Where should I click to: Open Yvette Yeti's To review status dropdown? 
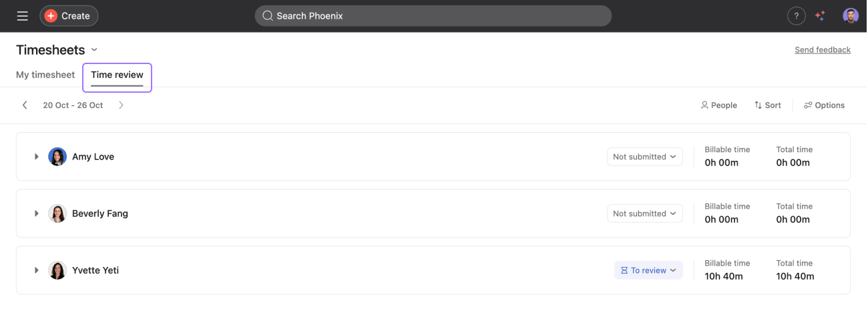click(x=648, y=270)
